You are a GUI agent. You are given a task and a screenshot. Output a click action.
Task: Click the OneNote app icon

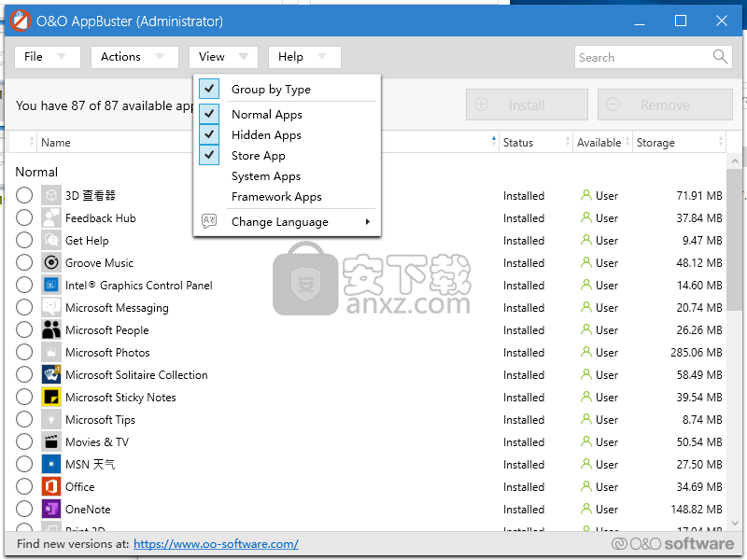pyautogui.click(x=51, y=509)
